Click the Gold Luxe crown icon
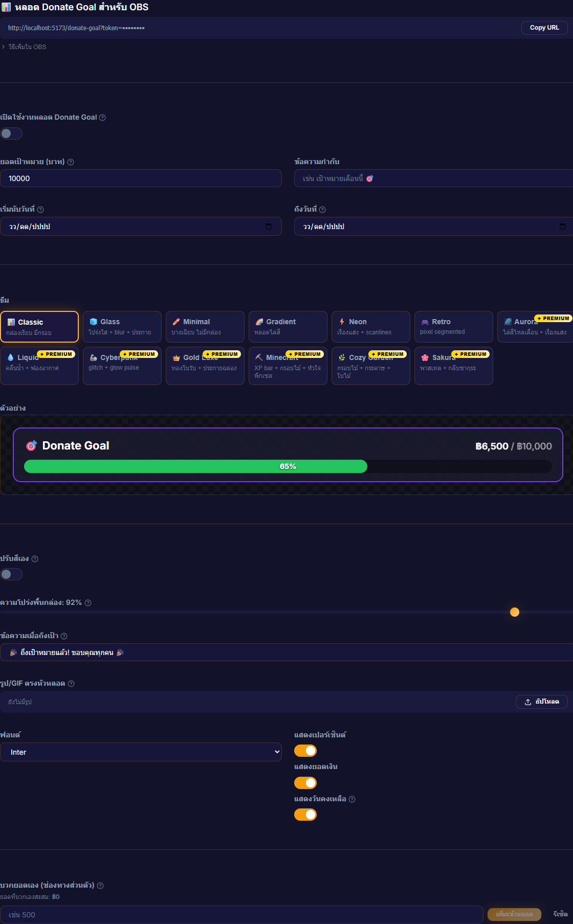 (176, 357)
